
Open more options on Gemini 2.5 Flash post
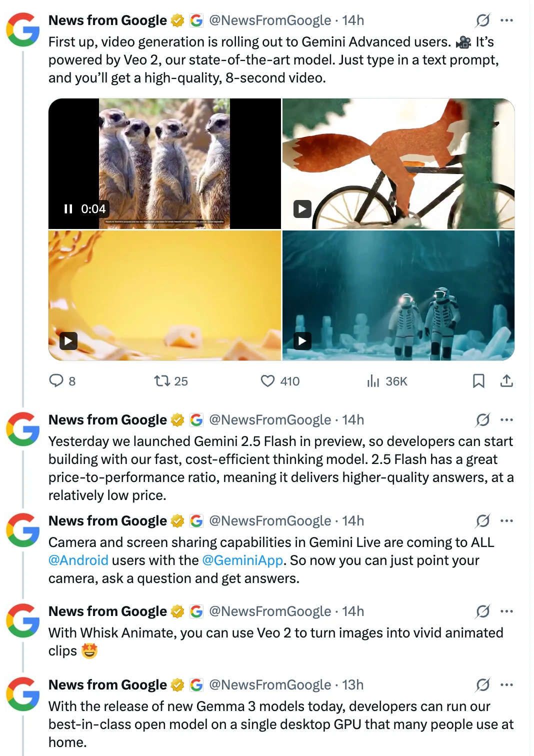[506, 420]
